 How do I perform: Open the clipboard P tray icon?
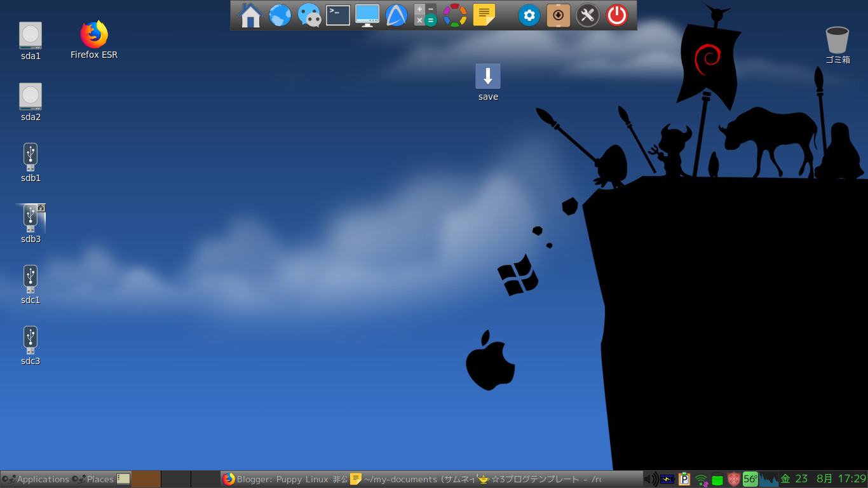pyautogui.click(x=684, y=479)
